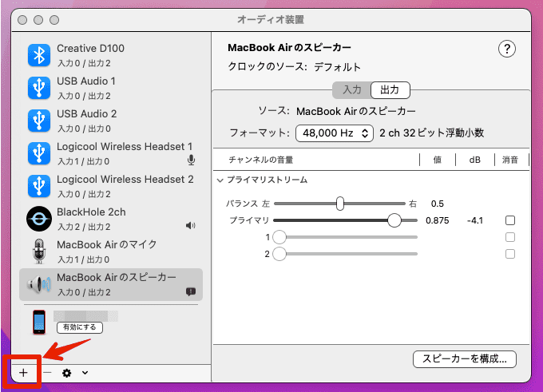Click the 0.875 primary volume value
Image resolution: width=543 pixels, height=392 pixels.
tap(438, 220)
